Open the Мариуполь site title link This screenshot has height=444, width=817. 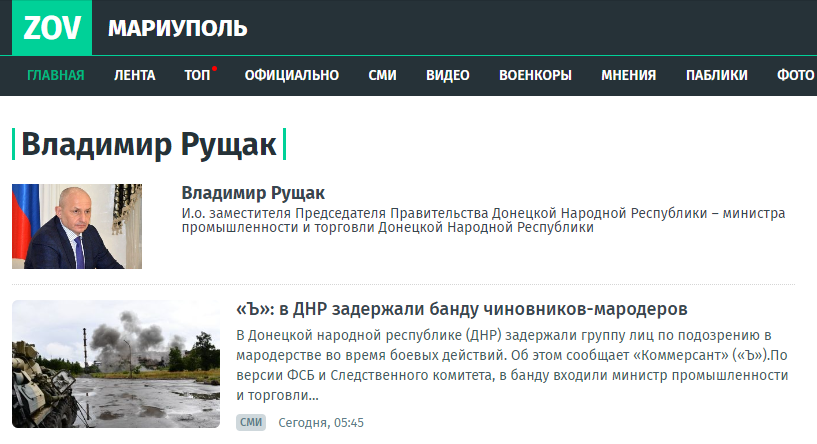pos(177,28)
